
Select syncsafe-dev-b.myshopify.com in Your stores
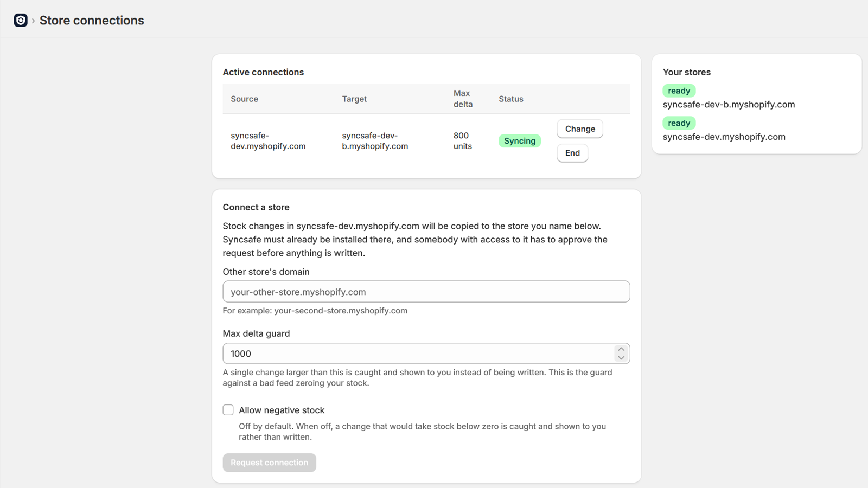coord(729,105)
